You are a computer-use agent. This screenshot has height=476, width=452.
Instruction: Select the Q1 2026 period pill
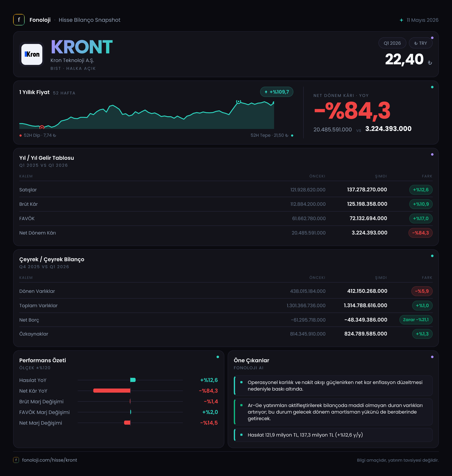(392, 43)
